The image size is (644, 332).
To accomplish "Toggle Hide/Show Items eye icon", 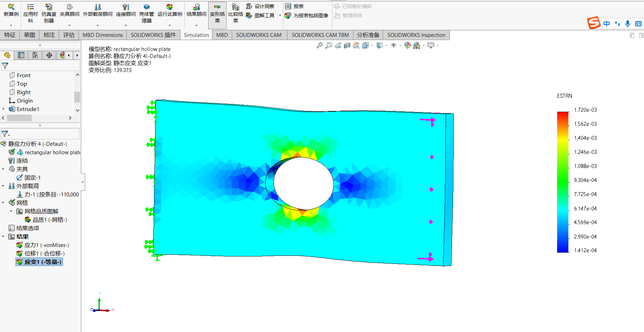I will coord(394,45).
